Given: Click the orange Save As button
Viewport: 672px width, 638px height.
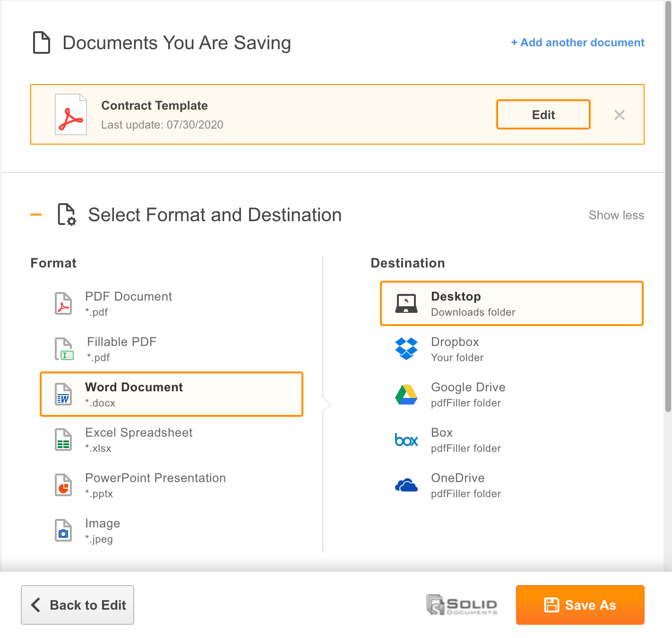Looking at the screenshot, I should click(x=580, y=605).
